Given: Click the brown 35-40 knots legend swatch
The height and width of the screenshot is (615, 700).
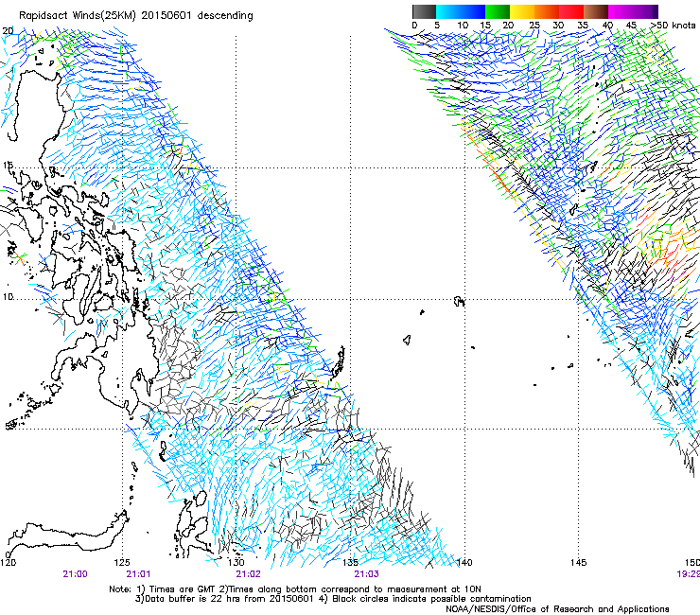Looking at the screenshot, I should coord(596,11).
